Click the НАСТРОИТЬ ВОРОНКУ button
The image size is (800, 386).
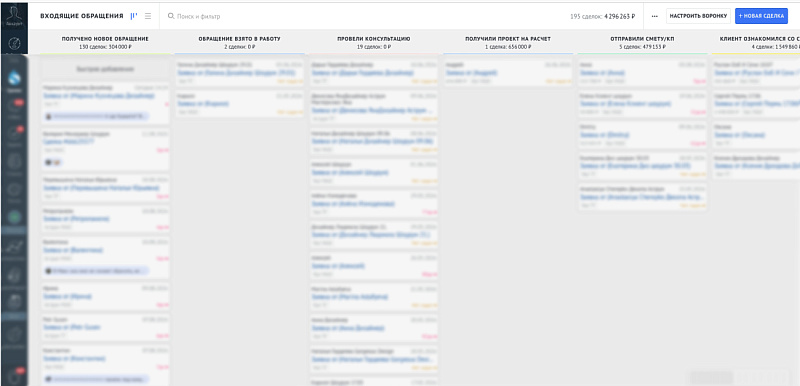tap(698, 16)
